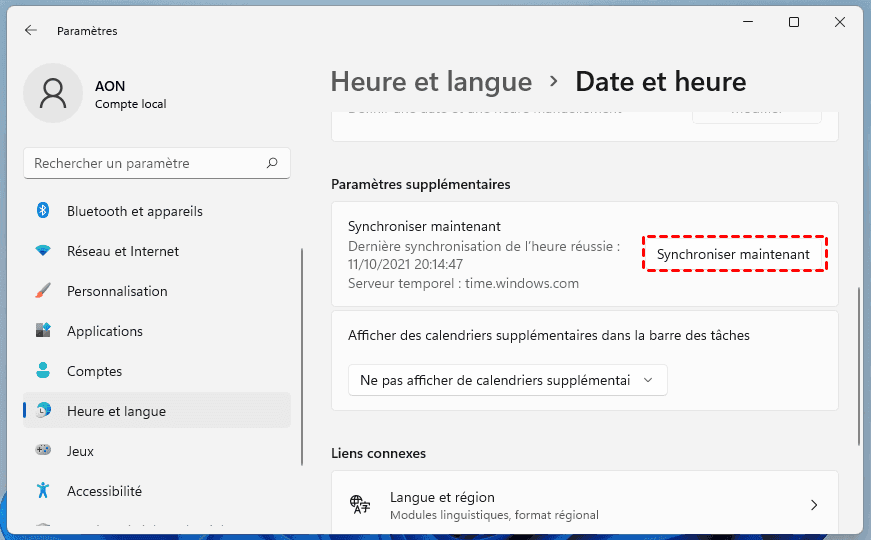Expand the Langue et région chevron

[814, 505]
